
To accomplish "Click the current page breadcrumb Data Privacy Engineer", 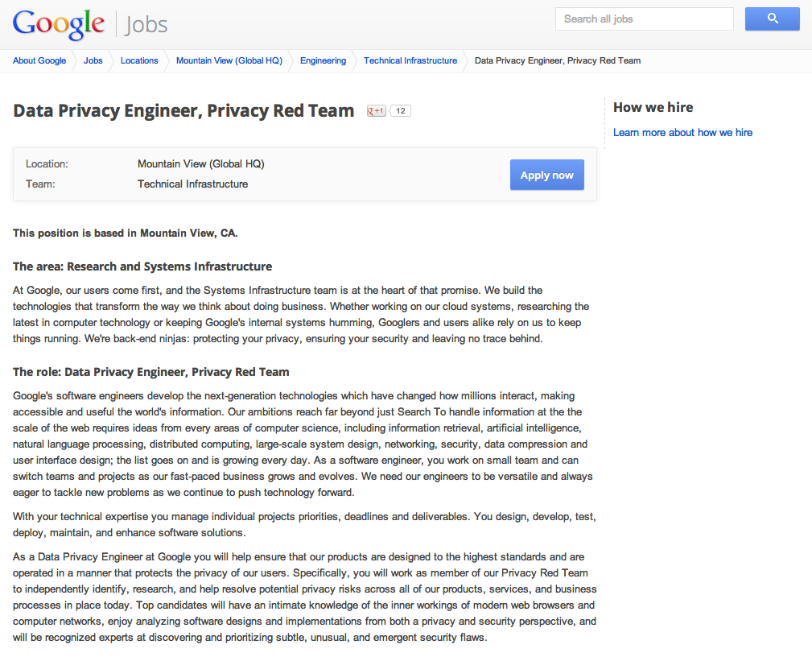I will click(x=558, y=60).
